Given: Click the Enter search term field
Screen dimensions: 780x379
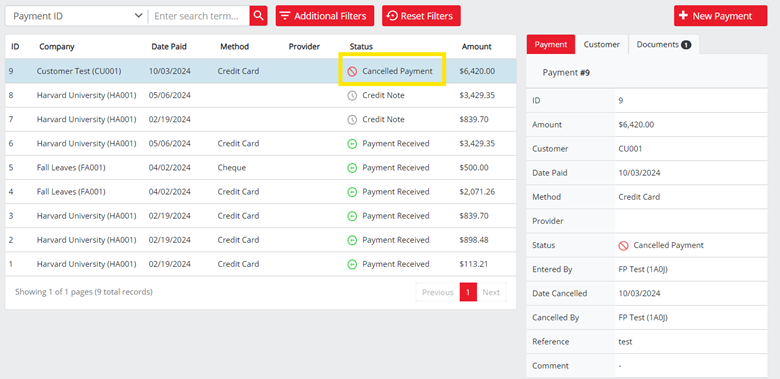Looking at the screenshot, I should click(x=199, y=16).
